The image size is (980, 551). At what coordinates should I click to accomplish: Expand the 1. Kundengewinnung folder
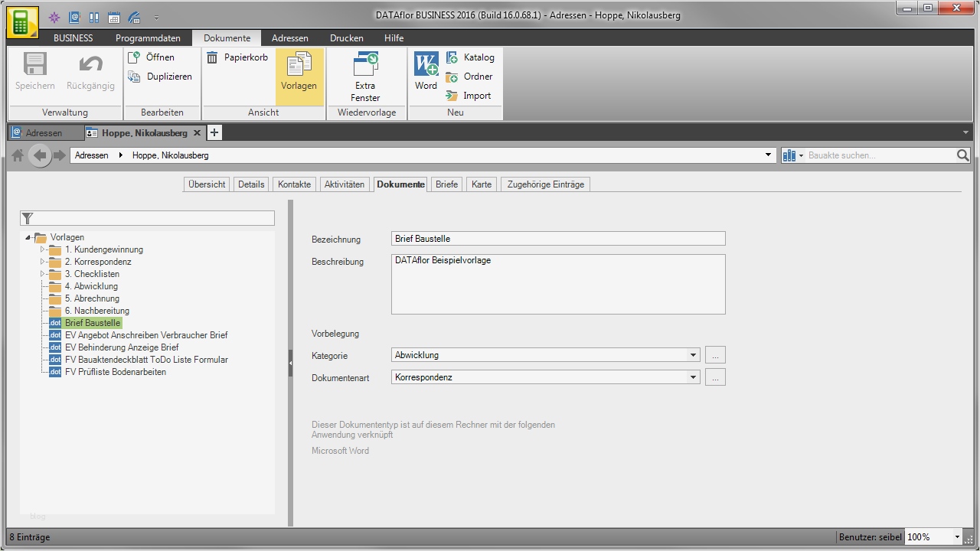pos(43,249)
